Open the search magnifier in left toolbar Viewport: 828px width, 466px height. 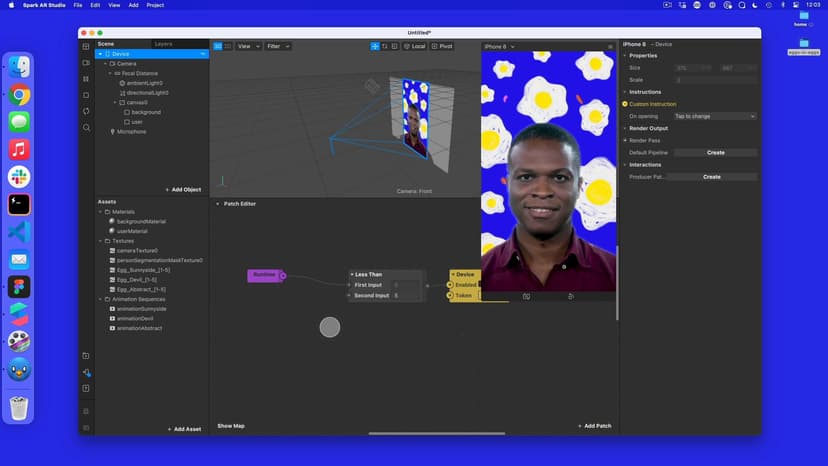(86, 127)
